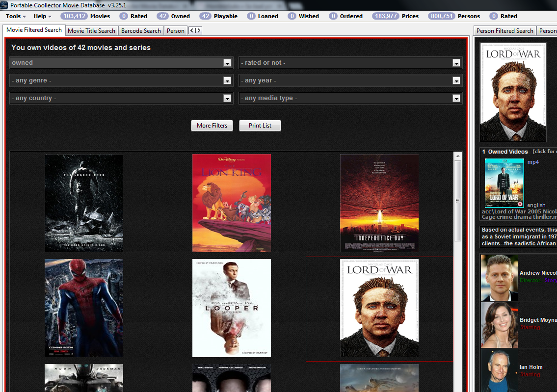Click the Ian Holm name
The width and height of the screenshot is (557, 392).
coord(531,367)
